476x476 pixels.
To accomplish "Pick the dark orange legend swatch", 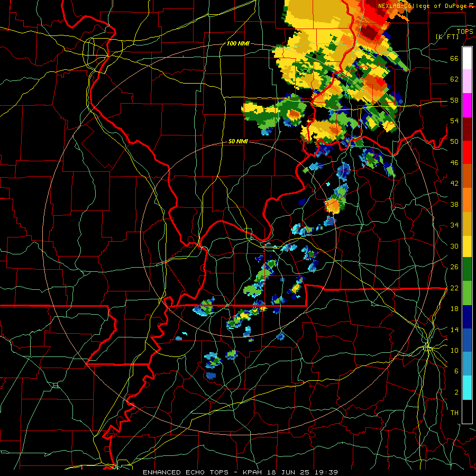I will [467, 176].
